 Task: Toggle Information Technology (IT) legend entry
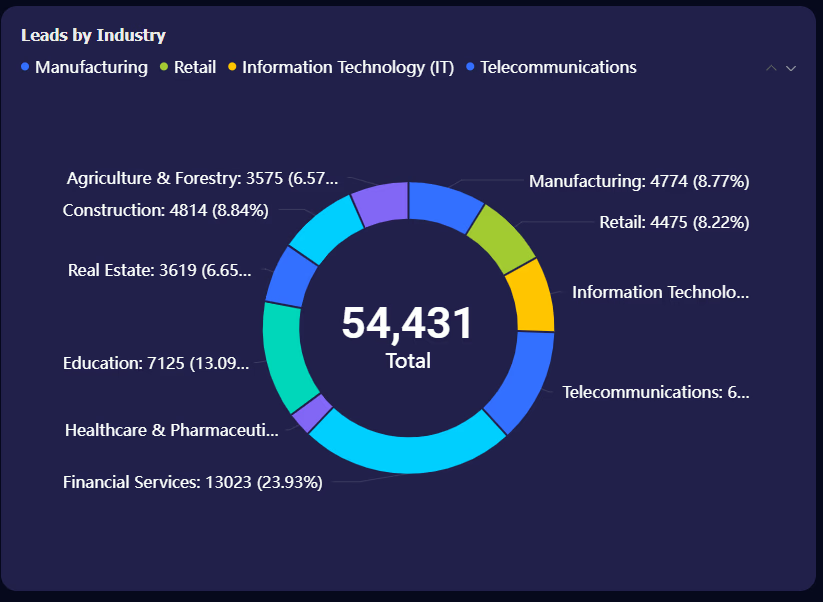pos(341,67)
